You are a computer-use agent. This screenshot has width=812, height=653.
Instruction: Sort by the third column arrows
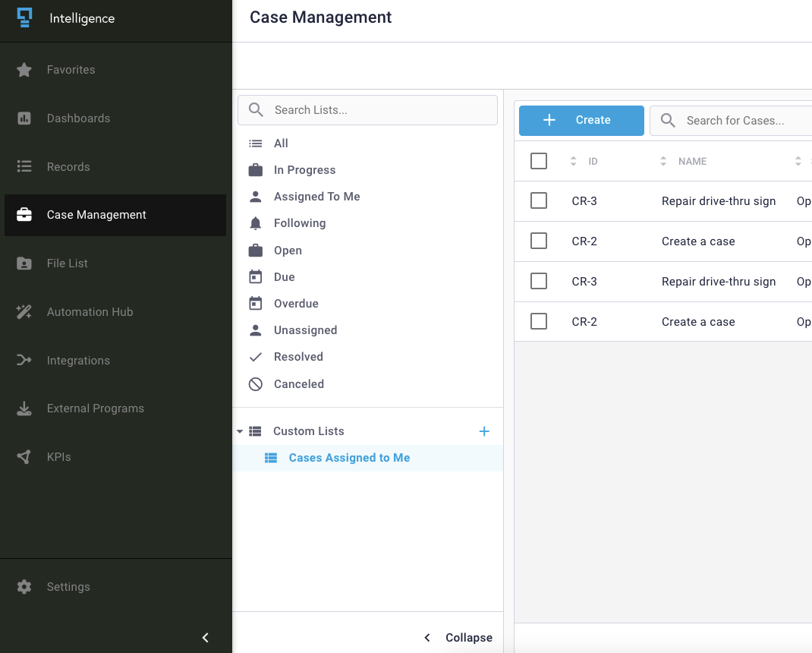(798, 161)
